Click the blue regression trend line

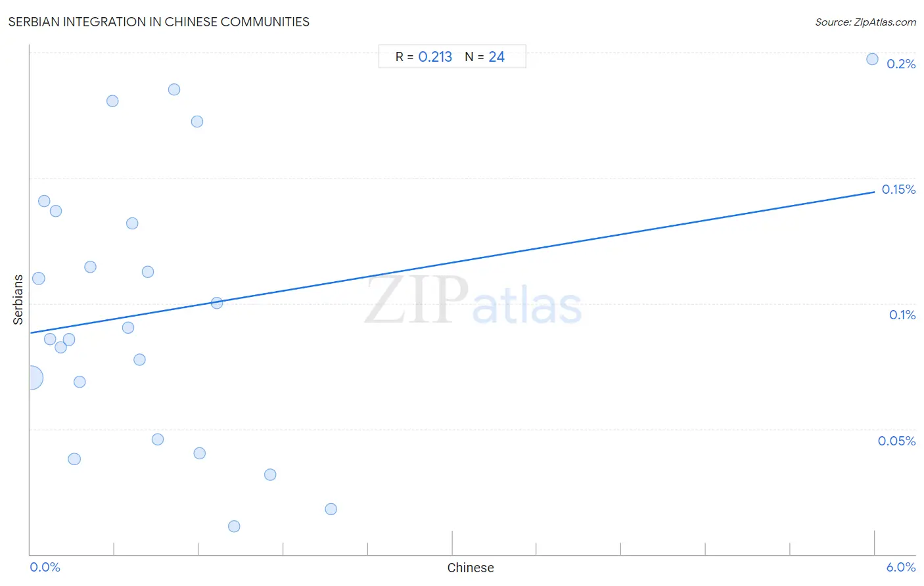452,263
